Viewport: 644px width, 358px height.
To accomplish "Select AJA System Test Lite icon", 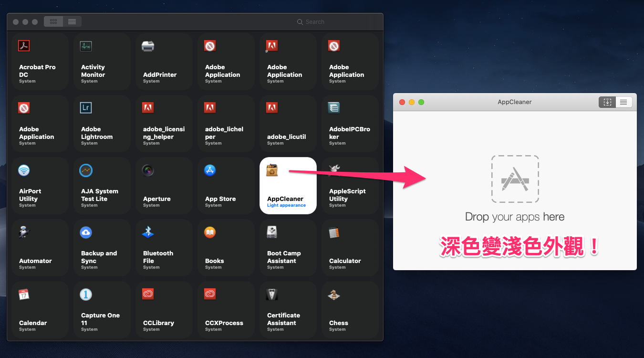I will coord(86,170).
